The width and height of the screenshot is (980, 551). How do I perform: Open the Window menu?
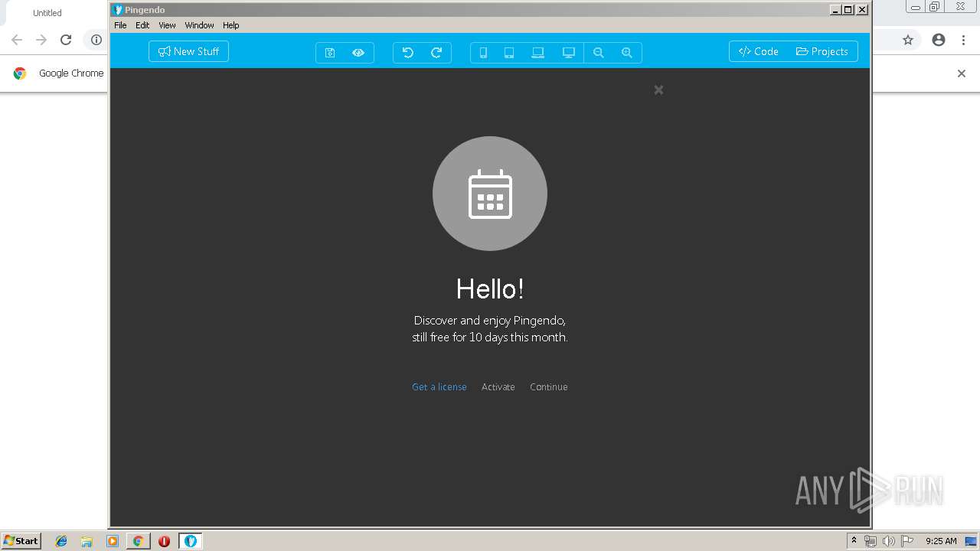tap(199, 25)
